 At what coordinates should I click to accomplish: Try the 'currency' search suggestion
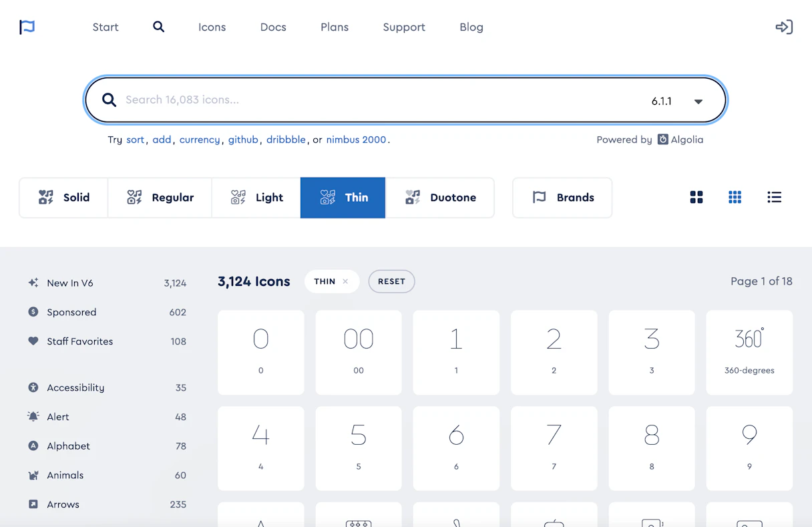click(200, 140)
